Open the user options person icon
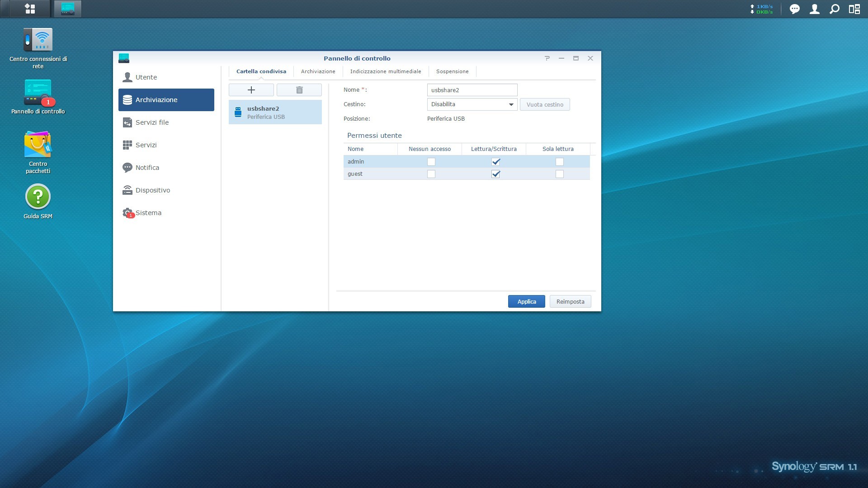868x488 pixels. tap(815, 9)
